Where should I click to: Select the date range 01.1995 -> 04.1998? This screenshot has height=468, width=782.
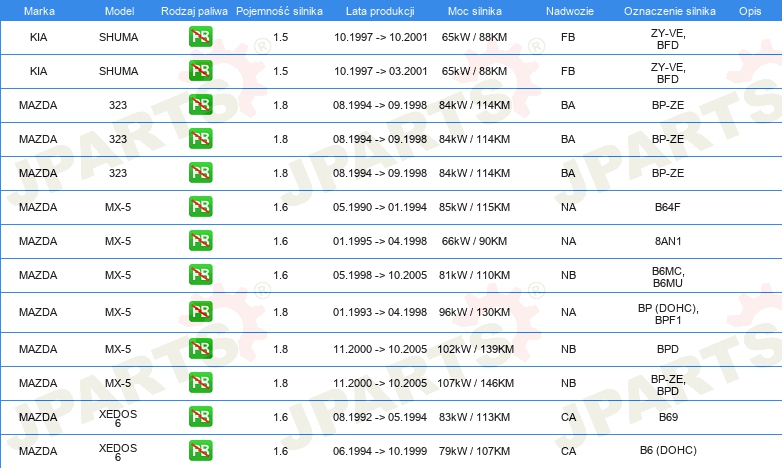pos(380,241)
